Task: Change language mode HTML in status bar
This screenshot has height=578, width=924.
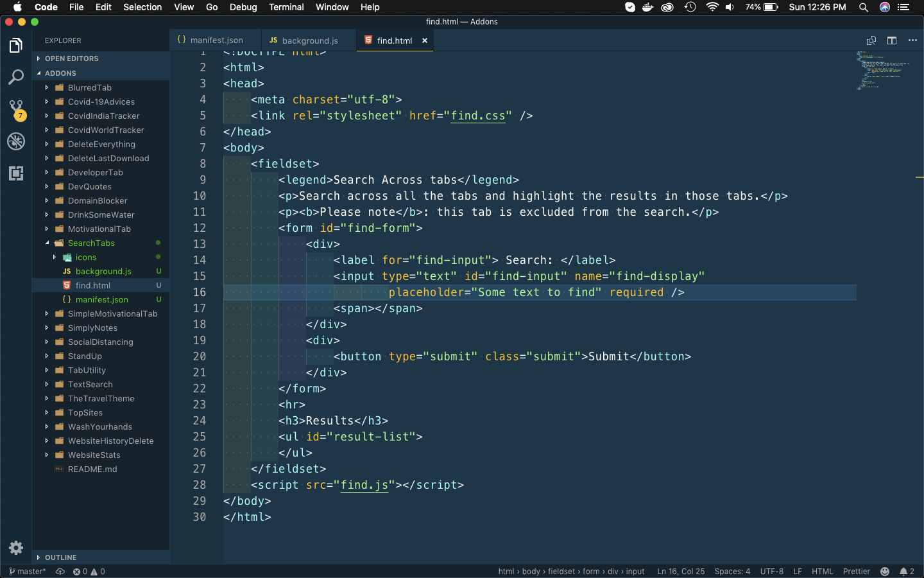Action: coord(823,572)
